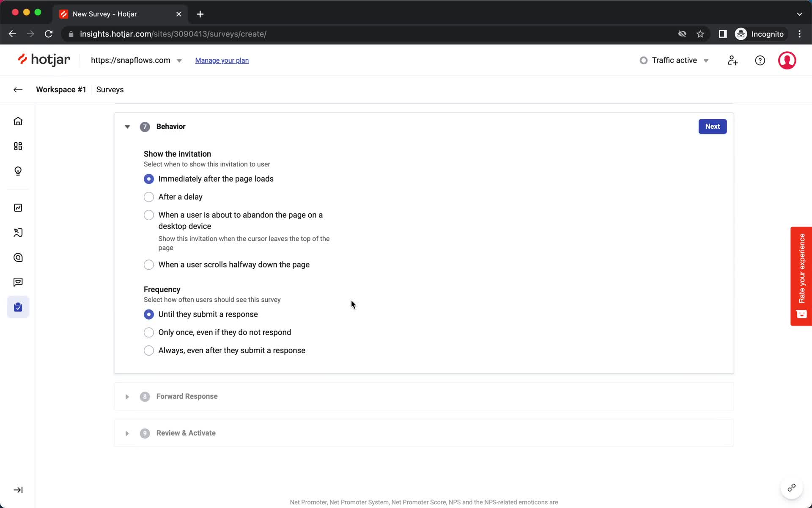Toggle the browser side panel icon
Image resolution: width=812 pixels, height=508 pixels.
click(x=723, y=34)
